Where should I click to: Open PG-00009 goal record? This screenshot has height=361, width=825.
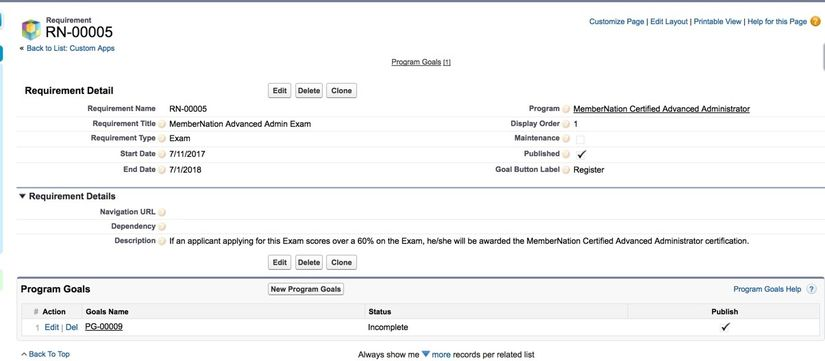coord(104,327)
